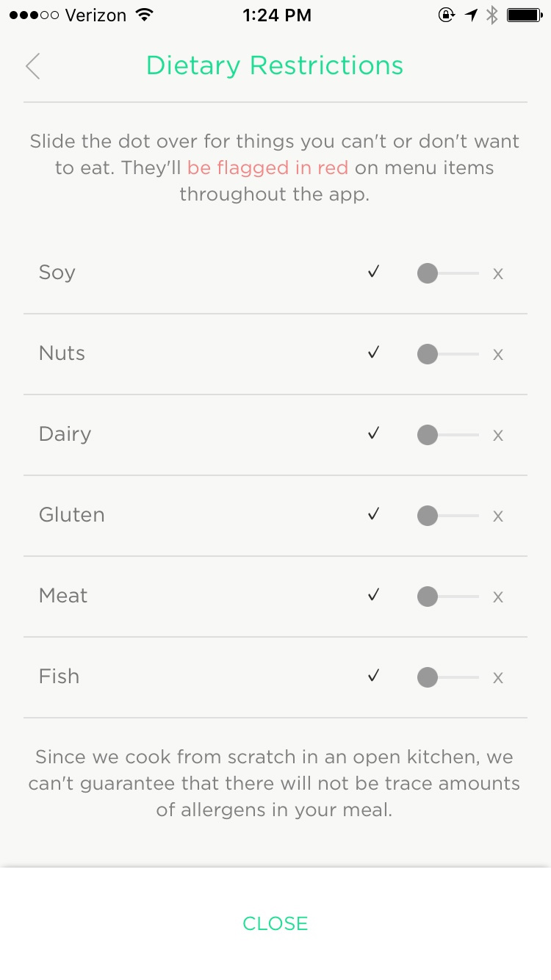Select the Fish row label

coord(59,677)
